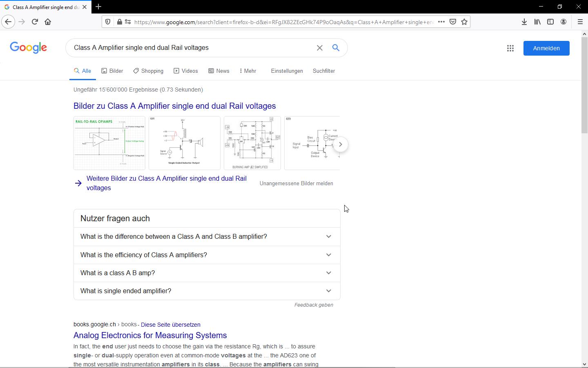Screen dimensions: 588x368
Task: Open the Downloads arrow icon
Action: pos(524,22)
